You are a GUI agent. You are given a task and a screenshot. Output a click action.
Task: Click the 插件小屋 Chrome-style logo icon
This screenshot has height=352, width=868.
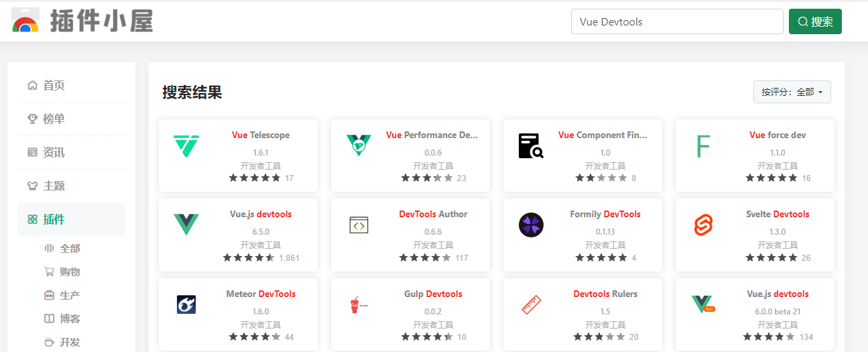25,21
